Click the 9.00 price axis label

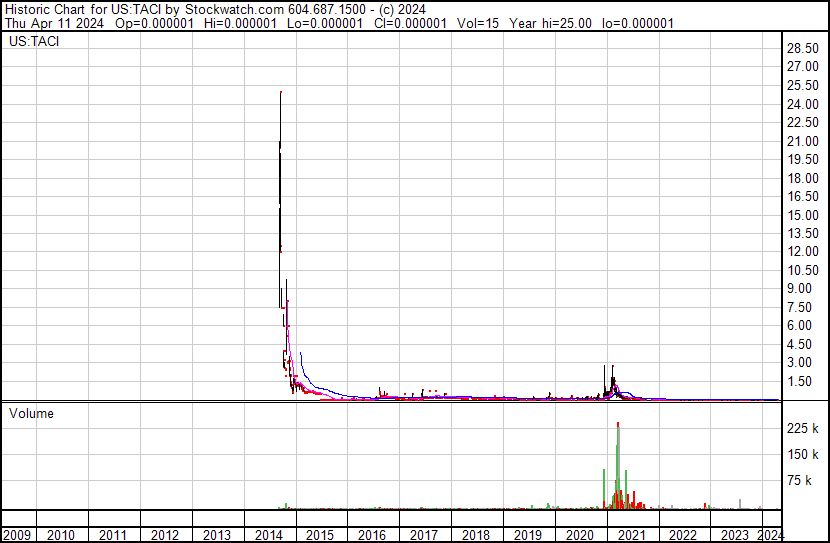[799, 288]
